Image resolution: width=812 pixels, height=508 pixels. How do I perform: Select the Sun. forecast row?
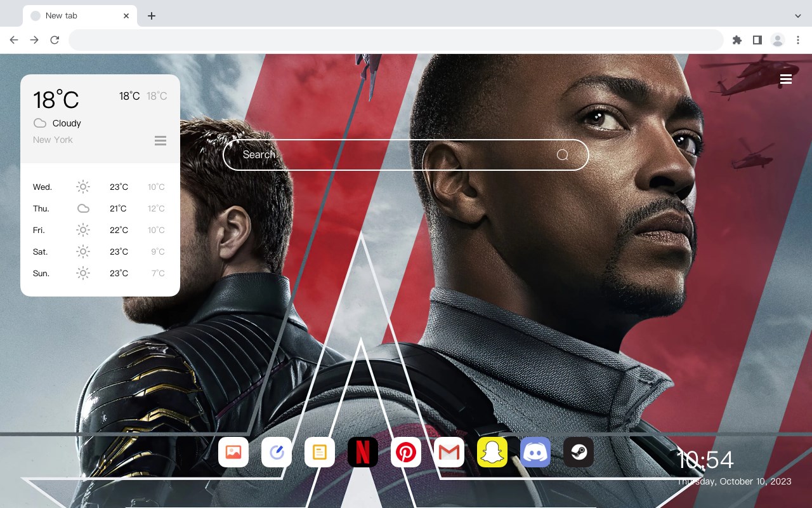pos(100,273)
